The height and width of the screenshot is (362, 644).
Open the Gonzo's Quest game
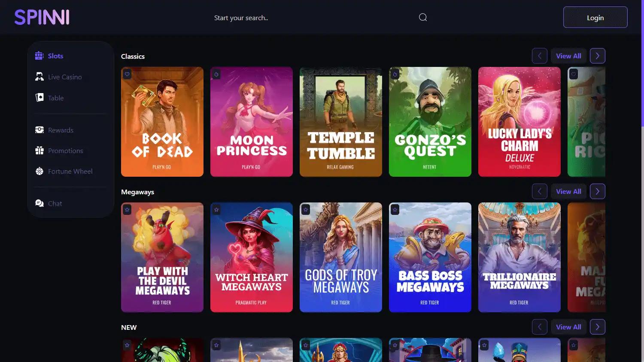point(430,122)
